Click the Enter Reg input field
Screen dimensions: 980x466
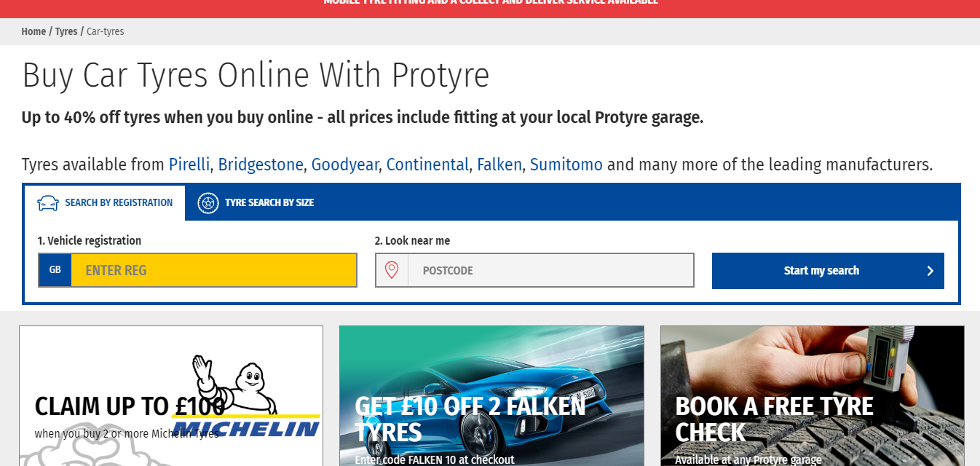pyautogui.click(x=214, y=270)
